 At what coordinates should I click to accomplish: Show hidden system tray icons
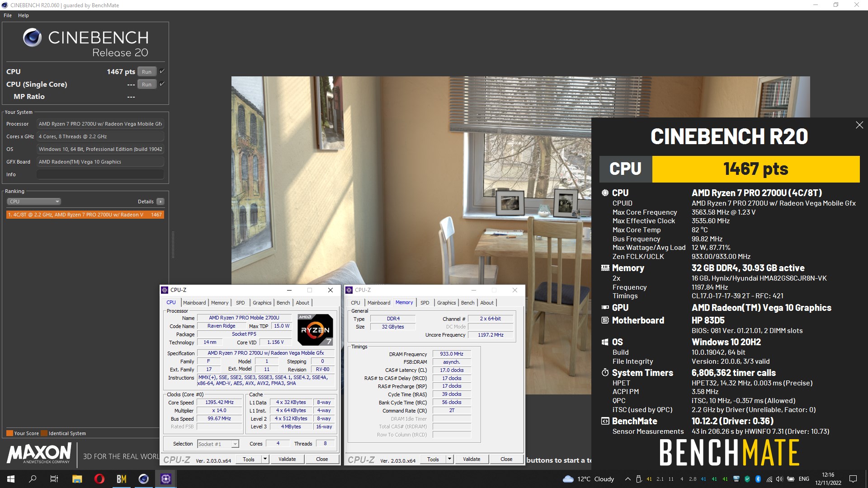point(627,479)
